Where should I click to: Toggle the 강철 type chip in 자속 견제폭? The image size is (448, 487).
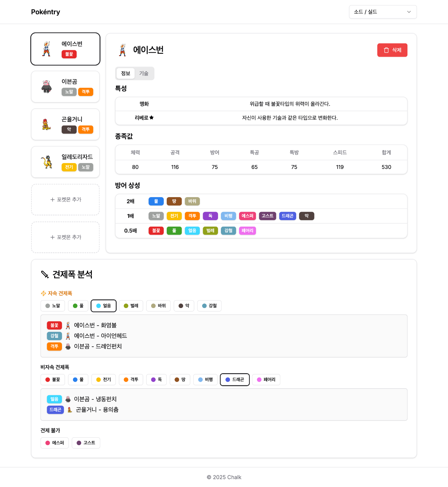(209, 306)
